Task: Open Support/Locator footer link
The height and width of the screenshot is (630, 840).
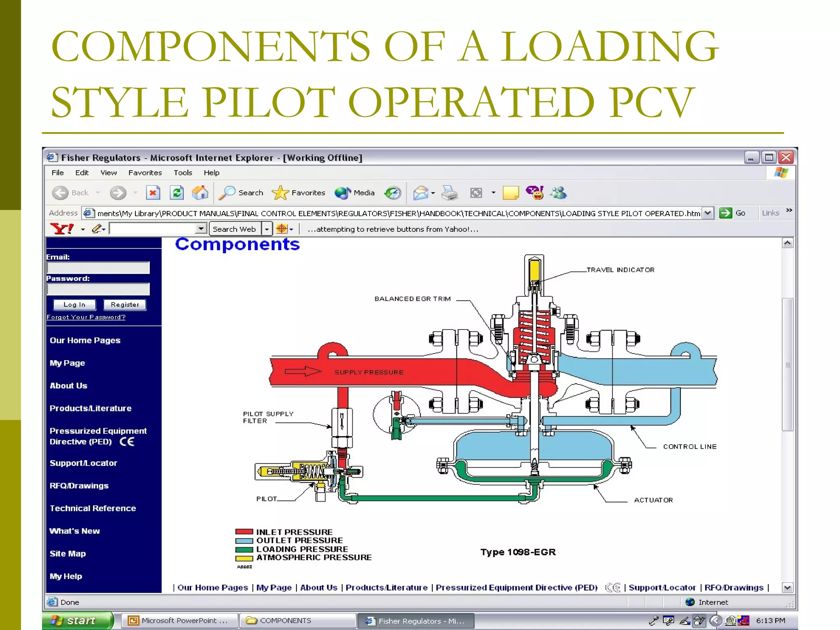Action: (x=662, y=587)
